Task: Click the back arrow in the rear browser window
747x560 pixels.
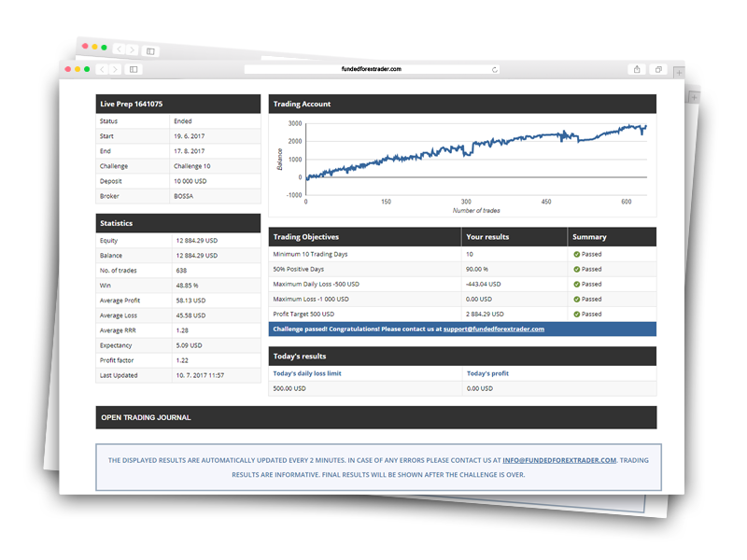Action: tap(120, 49)
